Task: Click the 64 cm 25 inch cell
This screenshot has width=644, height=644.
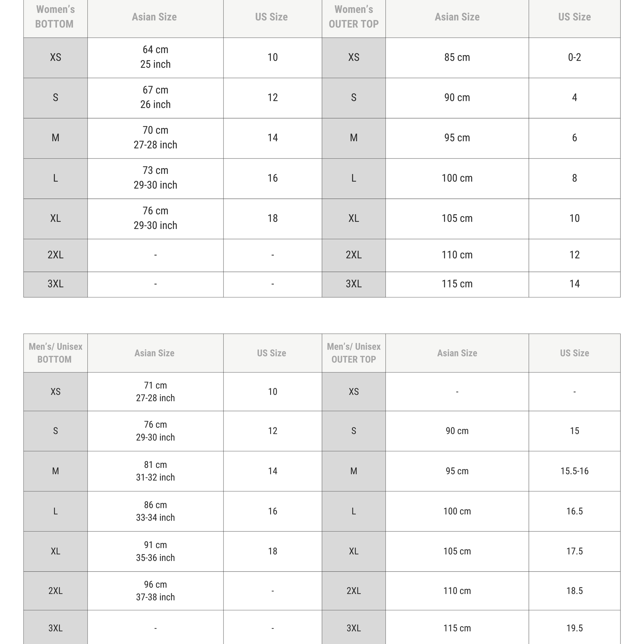Action: coord(155,58)
